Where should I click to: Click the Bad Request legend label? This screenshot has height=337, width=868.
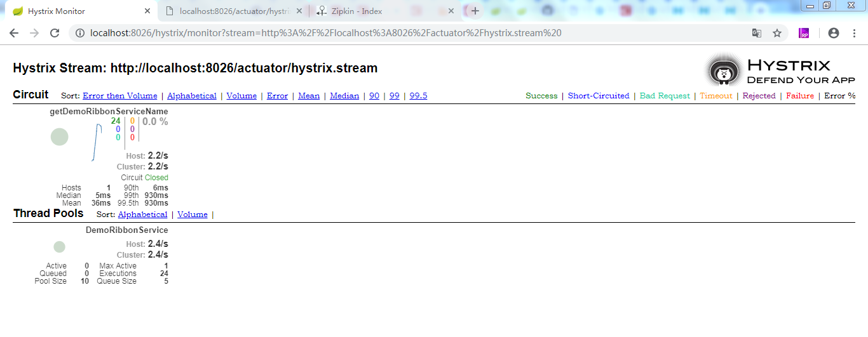tap(665, 96)
